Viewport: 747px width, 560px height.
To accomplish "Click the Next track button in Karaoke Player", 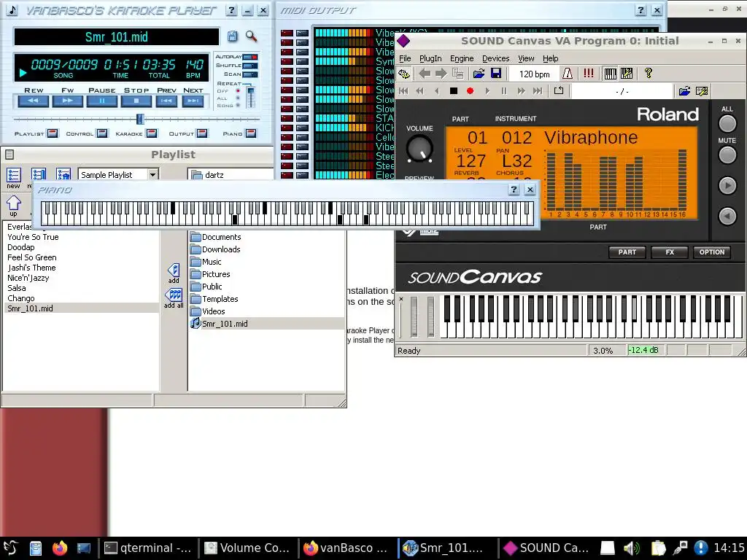I will coord(193,101).
